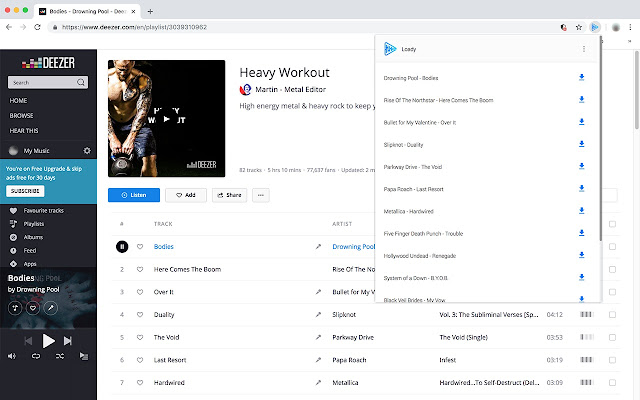Open a new browser tab
The width and height of the screenshot is (640, 400).
click(150, 11)
